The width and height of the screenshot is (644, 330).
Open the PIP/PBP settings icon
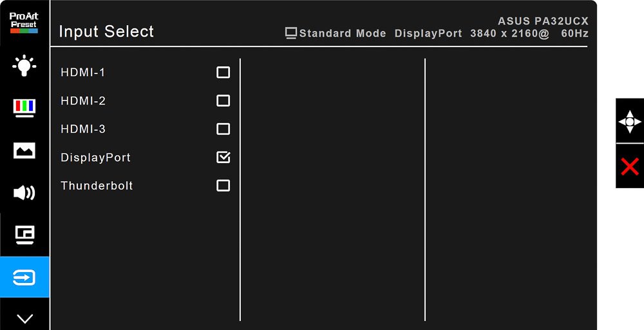[24, 235]
